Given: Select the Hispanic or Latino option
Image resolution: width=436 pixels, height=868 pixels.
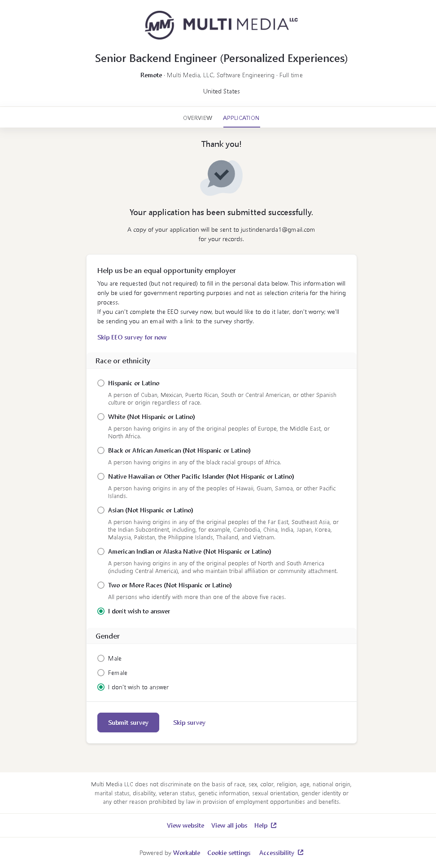Looking at the screenshot, I should pos(101,383).
